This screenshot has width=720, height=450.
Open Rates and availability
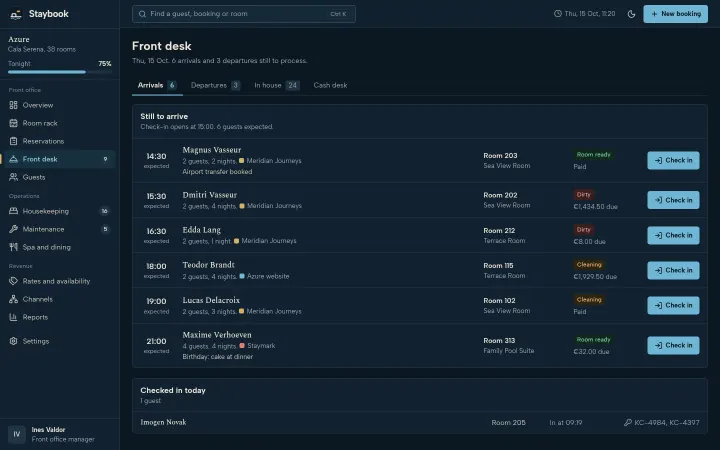60,281
